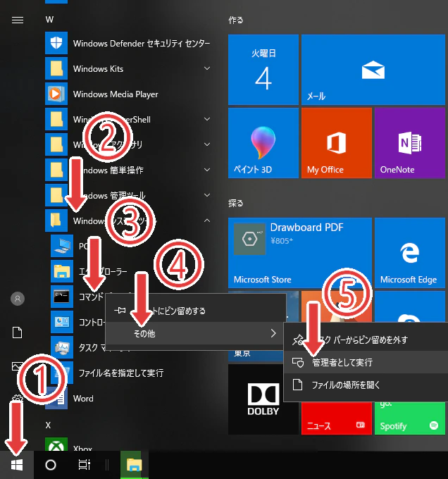
Task: Choose タスク バーからピン留めを外す
Action: (366, 340)
